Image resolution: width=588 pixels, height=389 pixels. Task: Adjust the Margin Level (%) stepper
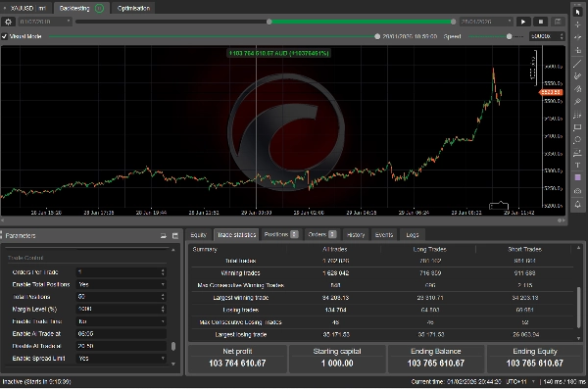pyautogui.click(x=163, y=309)
